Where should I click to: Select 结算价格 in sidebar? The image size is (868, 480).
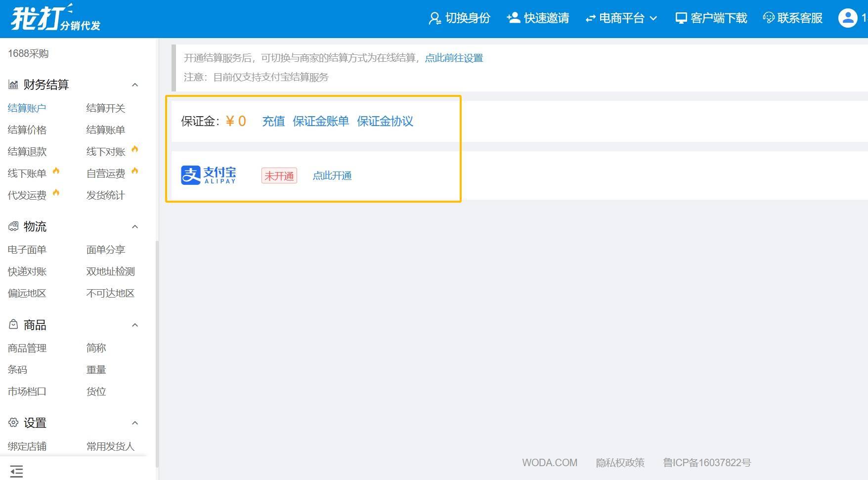pyautogui.click(x=27, y=130)
